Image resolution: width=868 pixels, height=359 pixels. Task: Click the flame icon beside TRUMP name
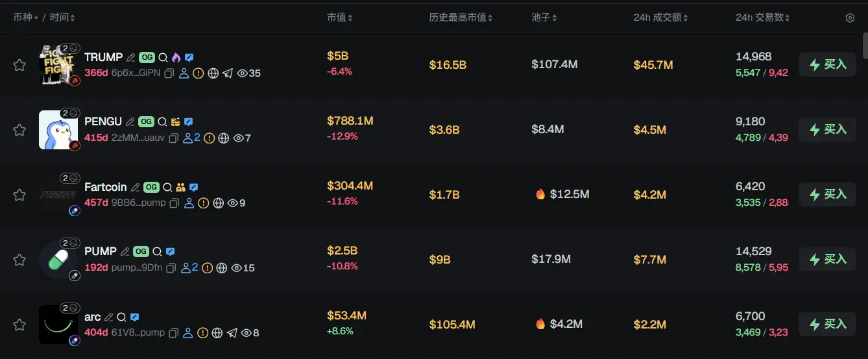(x=176, y=57)
